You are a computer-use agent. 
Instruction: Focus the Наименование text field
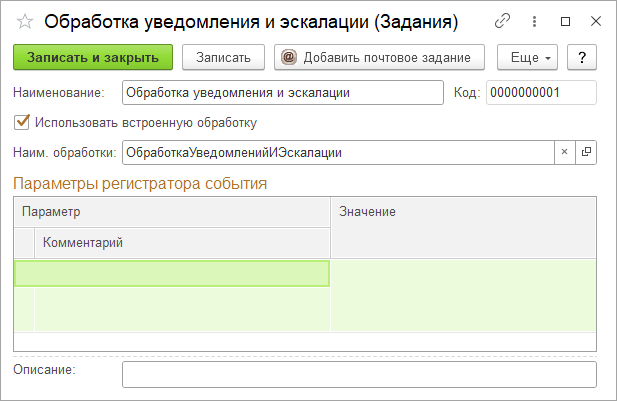281,93
